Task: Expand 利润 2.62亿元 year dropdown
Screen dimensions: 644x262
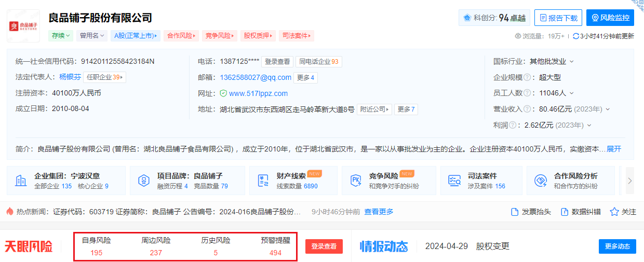Action: tap(589, 126)
